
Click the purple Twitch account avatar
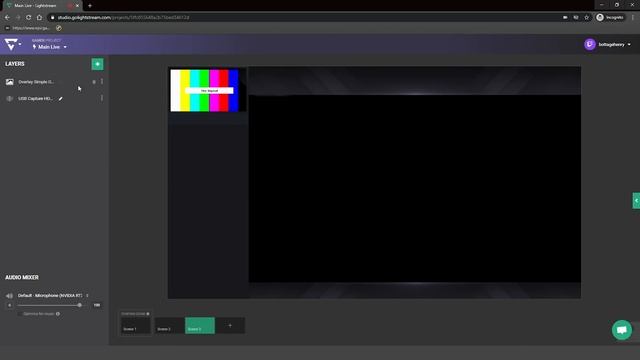click(x=589, y=44)
